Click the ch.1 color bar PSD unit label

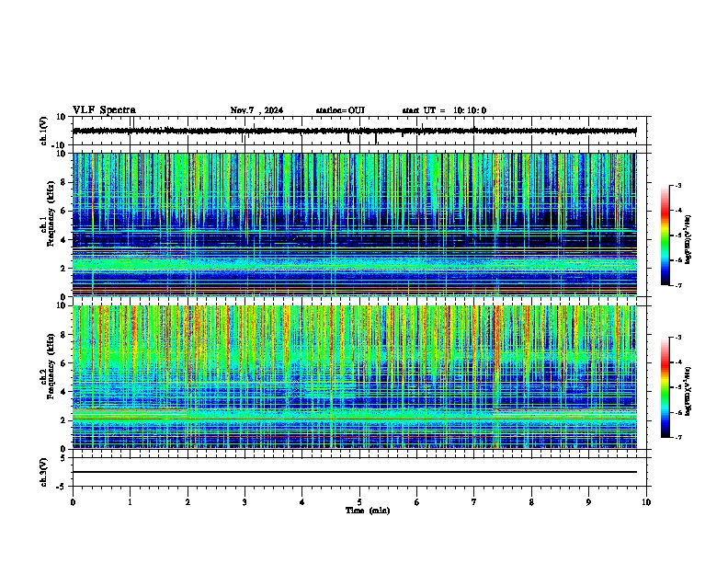coord(688,240)
